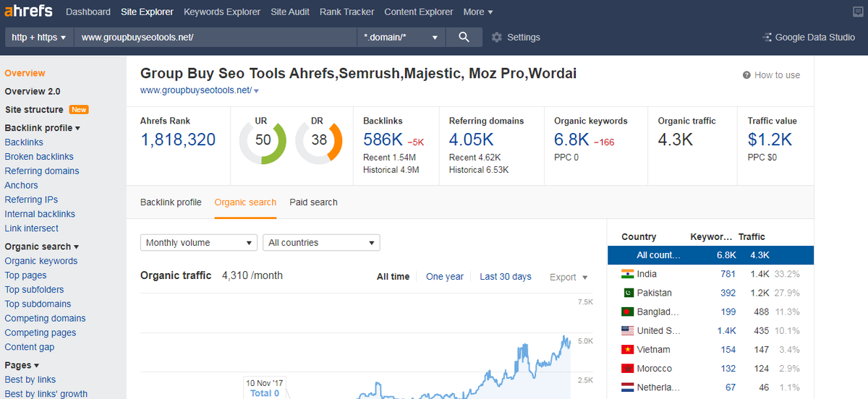The height and width of the screenshot is (399, 868).
Task: Switch to the Paid search tab
Action: (x=313, y=202)
